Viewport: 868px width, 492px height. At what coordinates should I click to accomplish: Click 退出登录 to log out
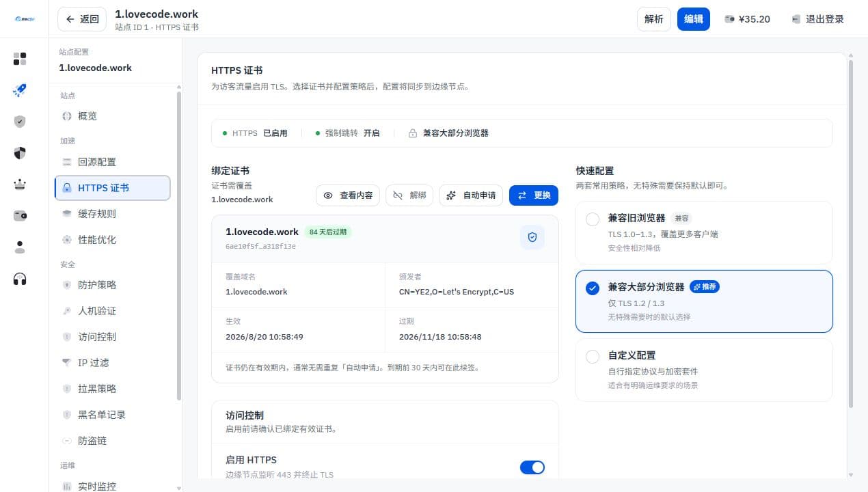point(818,19)
